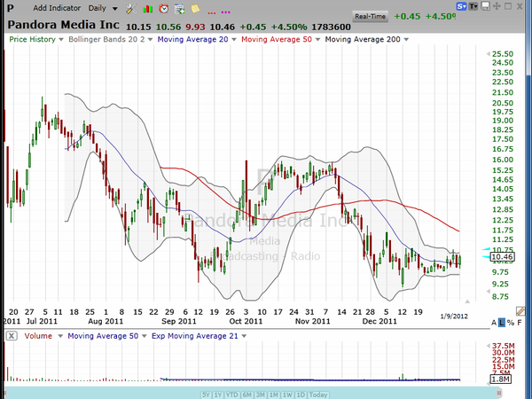Select the L logarithmic scale toggle
Image resolution: width=532 pixels, height=399 pixels.
tap(502, 323)
